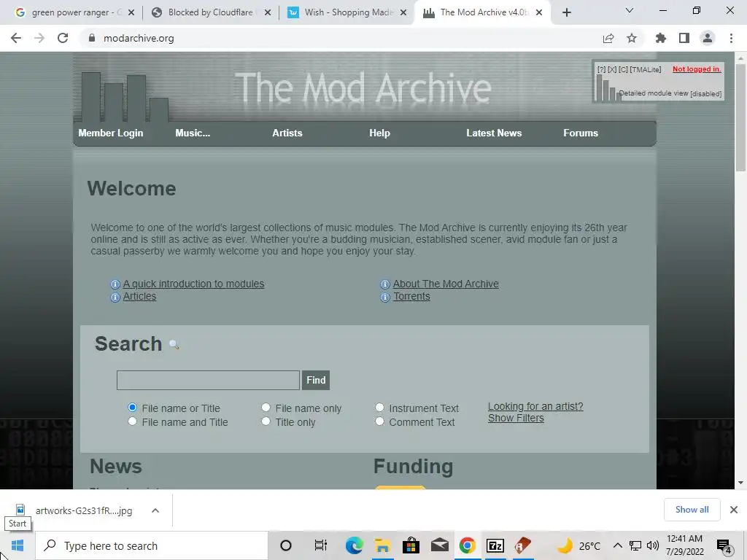This screenshot has width=747, height=560.
Task: Open Member Login menu item
Action: [x=111, y=133]
